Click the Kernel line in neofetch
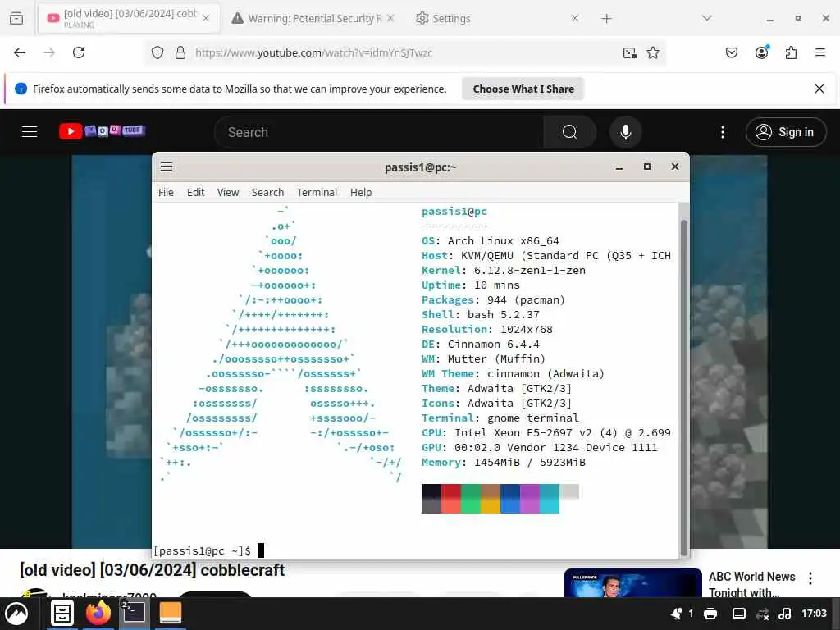 click(x=503, y=271)
